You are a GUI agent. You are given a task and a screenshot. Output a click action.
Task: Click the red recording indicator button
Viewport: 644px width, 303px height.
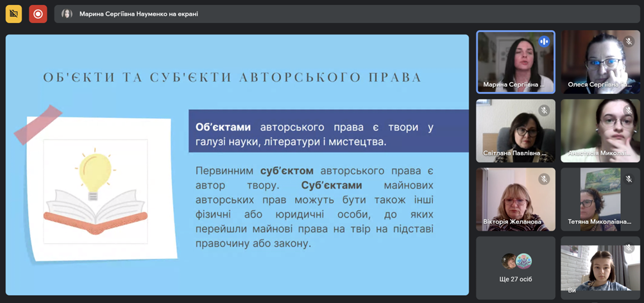pos(38,14)
